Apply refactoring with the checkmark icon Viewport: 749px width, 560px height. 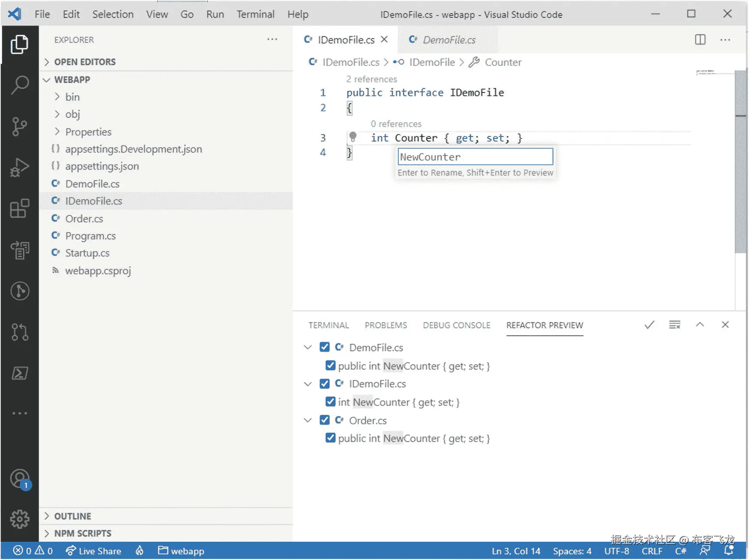pos(650,325)
